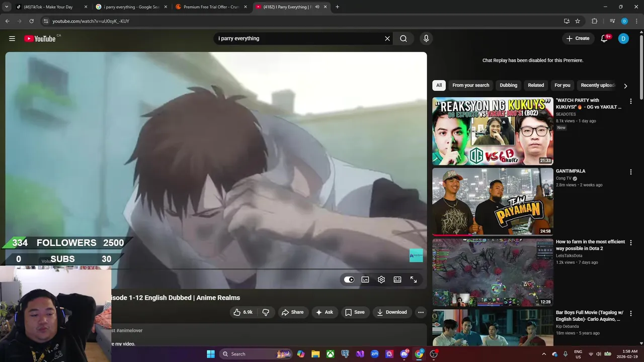This screenshot has width=644, height=362.
Task: Open the player settings gear
Action: [381, 280]
